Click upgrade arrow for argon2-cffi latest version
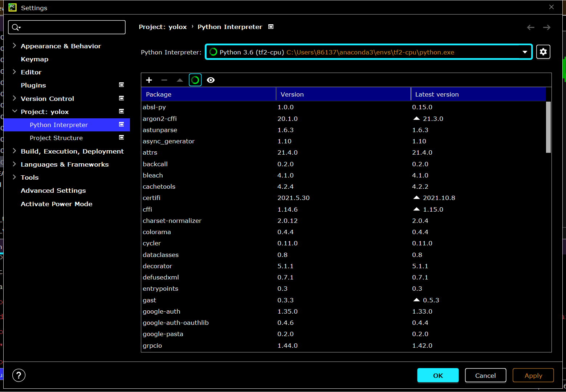The image size is (566, 392). pos(416,119)
